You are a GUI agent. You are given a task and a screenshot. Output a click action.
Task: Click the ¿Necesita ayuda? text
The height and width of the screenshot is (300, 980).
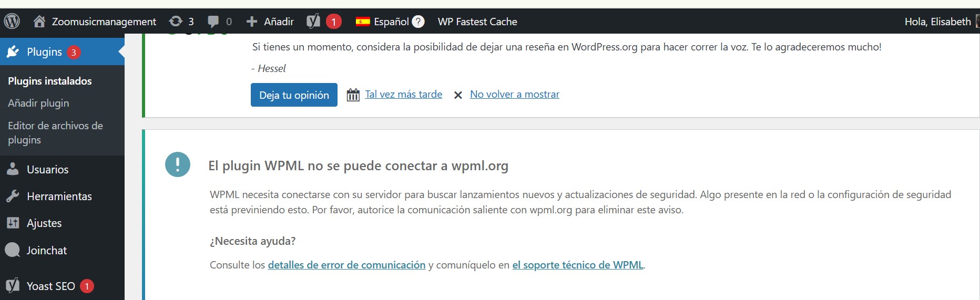pos(252,241)
